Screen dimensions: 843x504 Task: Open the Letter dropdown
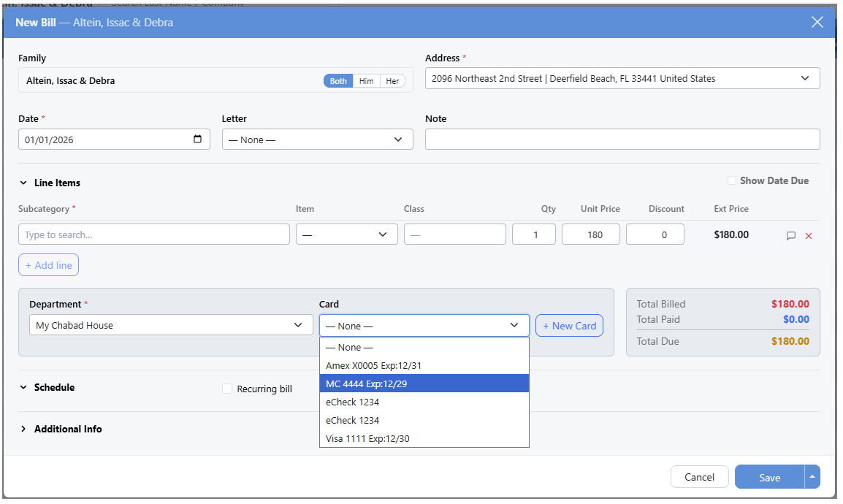[317, 140]
